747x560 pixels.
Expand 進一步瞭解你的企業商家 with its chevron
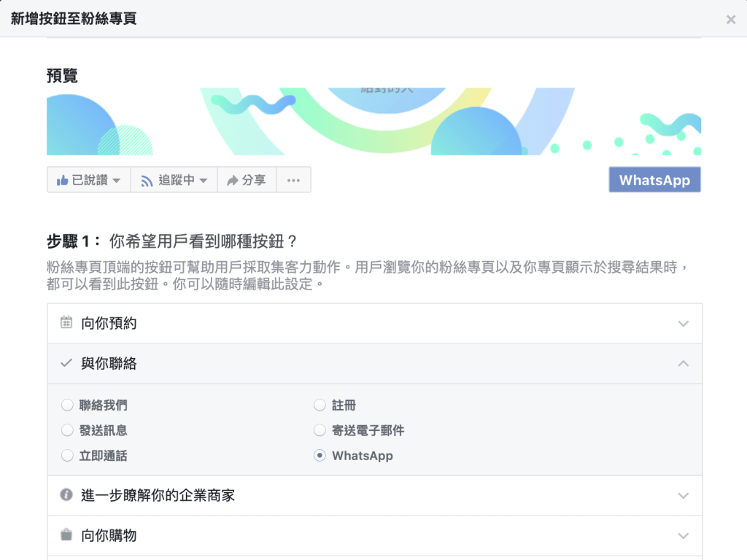point(683,496)
